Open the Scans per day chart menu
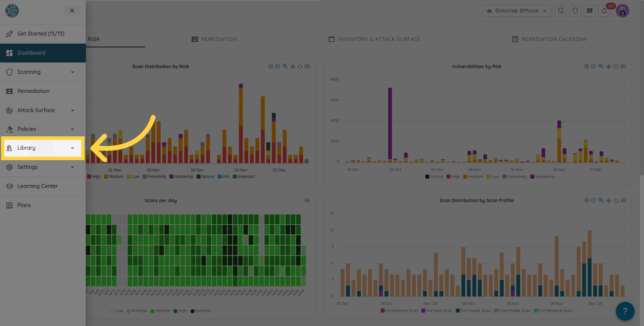644x326 pixels. coord(307,200)
